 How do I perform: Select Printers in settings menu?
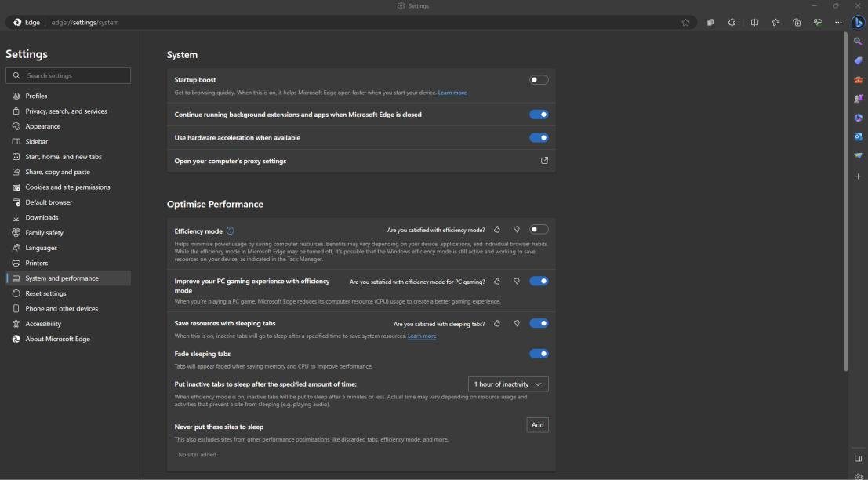[68, 263]
